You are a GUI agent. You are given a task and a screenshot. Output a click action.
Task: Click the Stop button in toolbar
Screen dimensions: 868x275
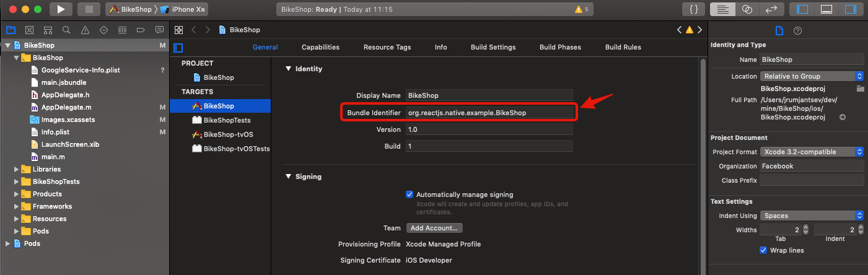(x=88, y=9)
